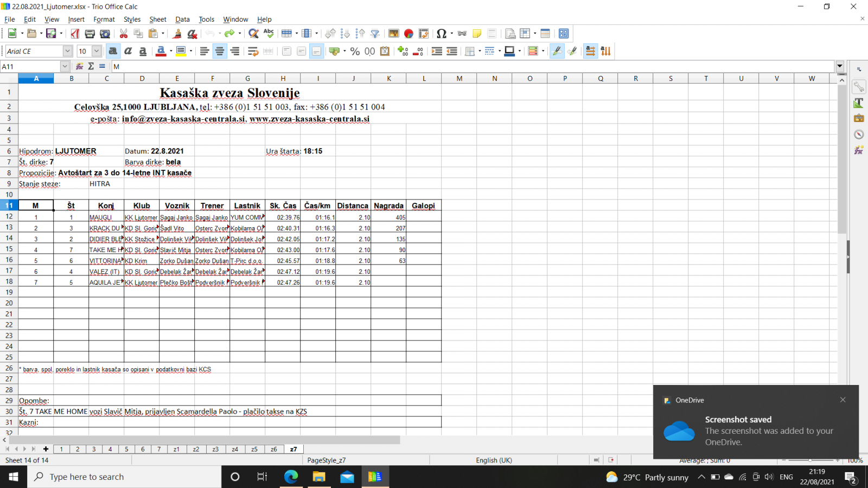868x488 pixels.
Task: Open the Name Box dropdown arrow
Action: pos(65,66)
